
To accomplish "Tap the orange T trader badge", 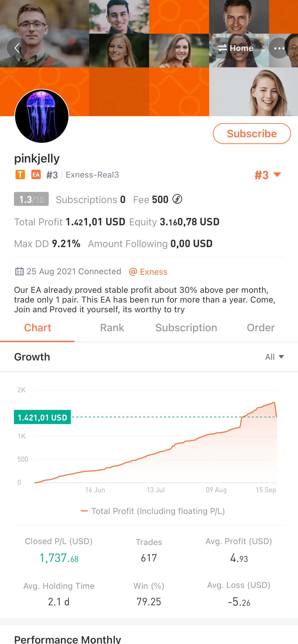I will [x=20, y=175].
